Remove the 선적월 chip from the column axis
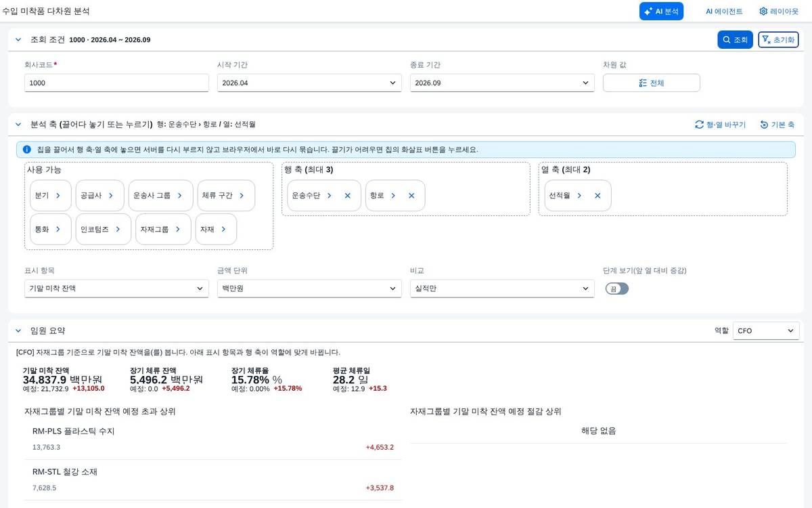Image resolution: width=812 pixels, height=508 pixels. coord(597,195)
